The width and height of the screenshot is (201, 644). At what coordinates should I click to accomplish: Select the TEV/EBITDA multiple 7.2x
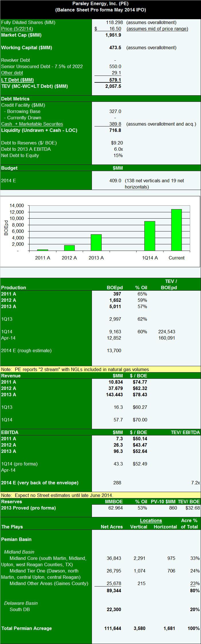coord(196,483)
